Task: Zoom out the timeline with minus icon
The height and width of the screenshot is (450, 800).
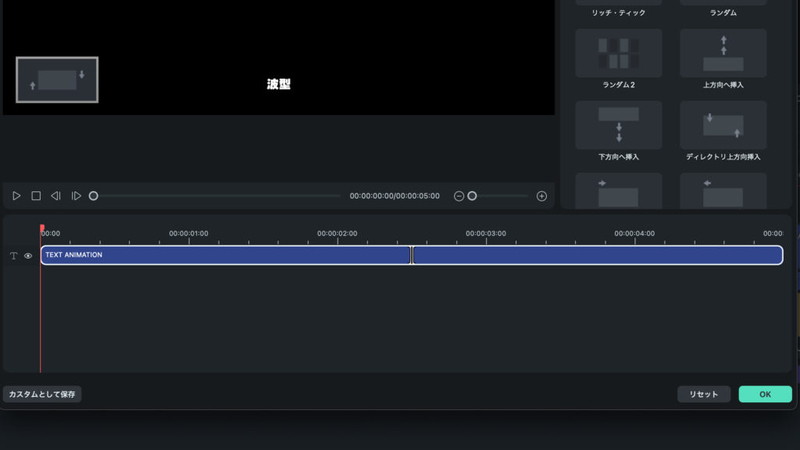Action: [x=459, y=196]
